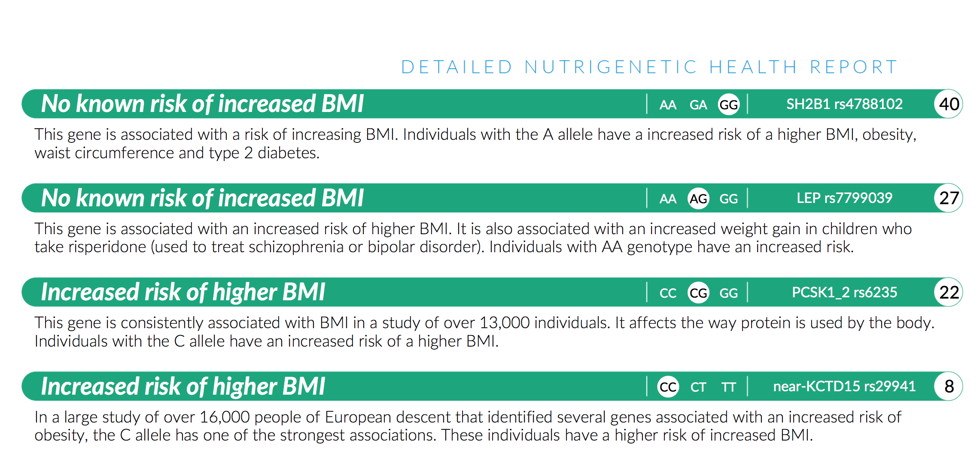This screenshot has width=980, height=453.
Task: Click the circled CC genotype for near-KCTD15
Action: 668,387
